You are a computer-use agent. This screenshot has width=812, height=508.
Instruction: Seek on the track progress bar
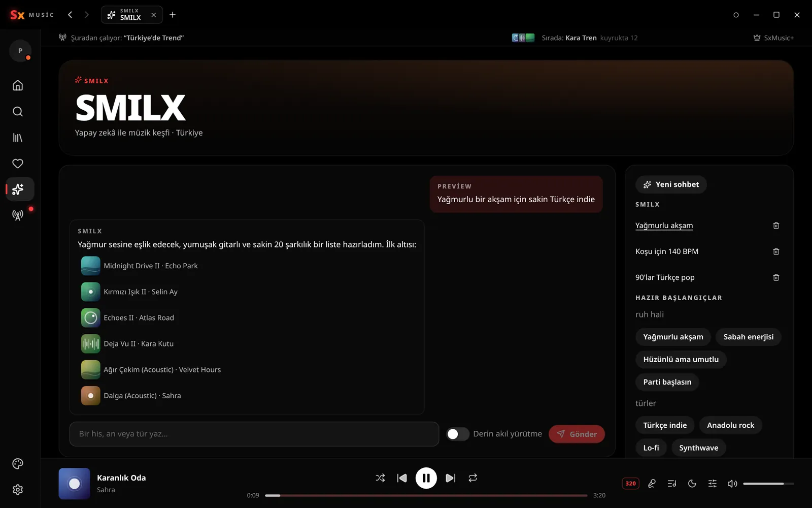[426, 495]
